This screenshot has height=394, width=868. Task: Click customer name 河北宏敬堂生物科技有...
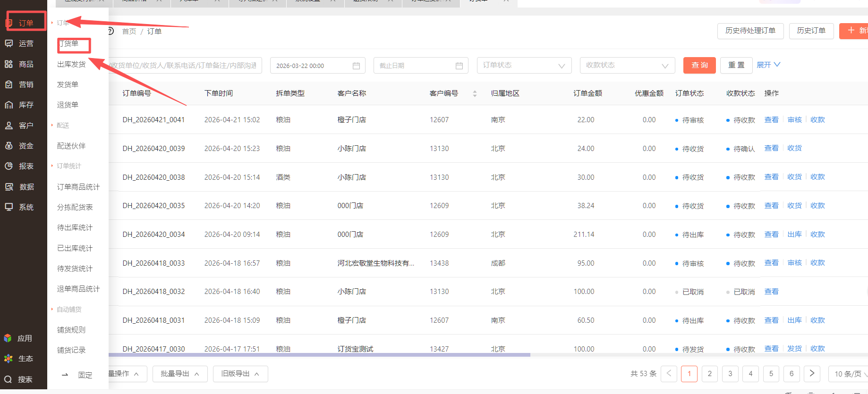pyautogui.click(x=376, y=263)
